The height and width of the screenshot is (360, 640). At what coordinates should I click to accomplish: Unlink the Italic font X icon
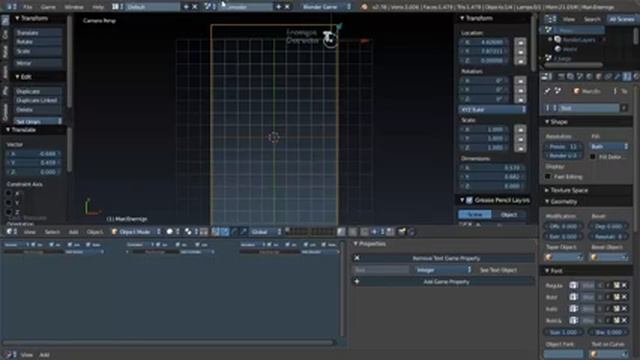(x=624, y=309)
